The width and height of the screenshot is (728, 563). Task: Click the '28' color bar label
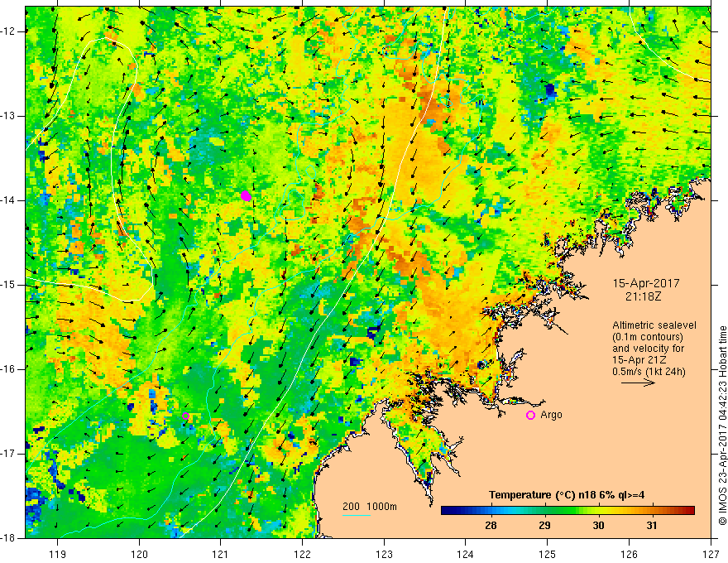pos(491,526)
